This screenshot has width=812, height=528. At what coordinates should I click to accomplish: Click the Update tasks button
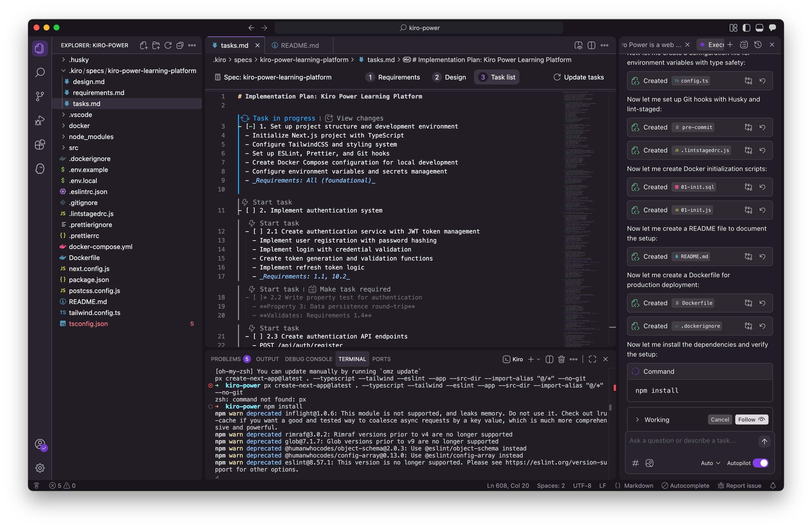(579, 77)
